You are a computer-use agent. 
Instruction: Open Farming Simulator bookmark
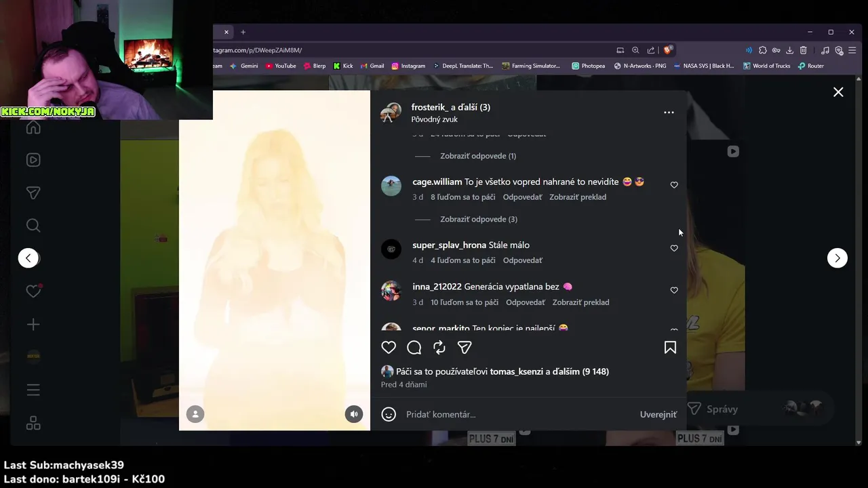pos(531,66)
